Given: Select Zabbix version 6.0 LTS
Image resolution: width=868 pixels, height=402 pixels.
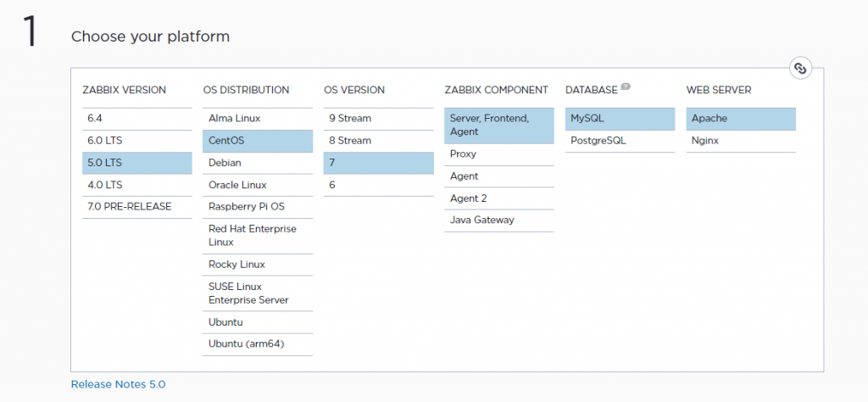Looking at the screenshot, I should click(x=136, y=141).
